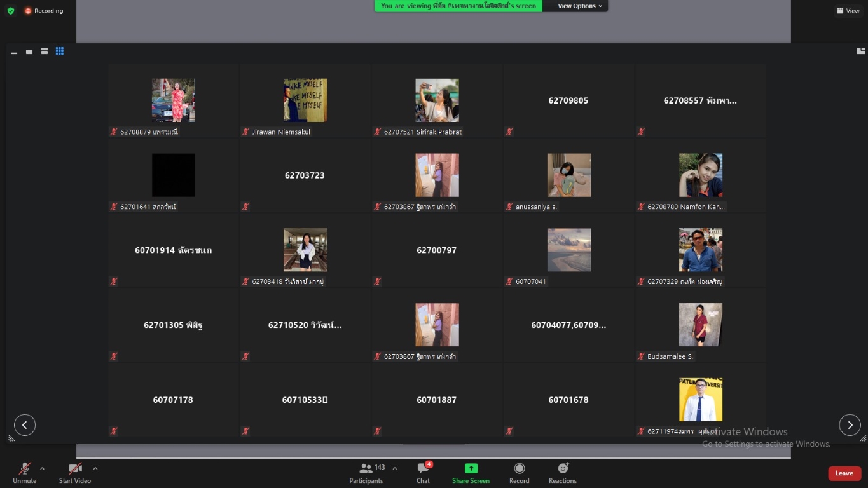868x488 pixels.
Task: Open the Chat panel
Action: click(423, 473)
